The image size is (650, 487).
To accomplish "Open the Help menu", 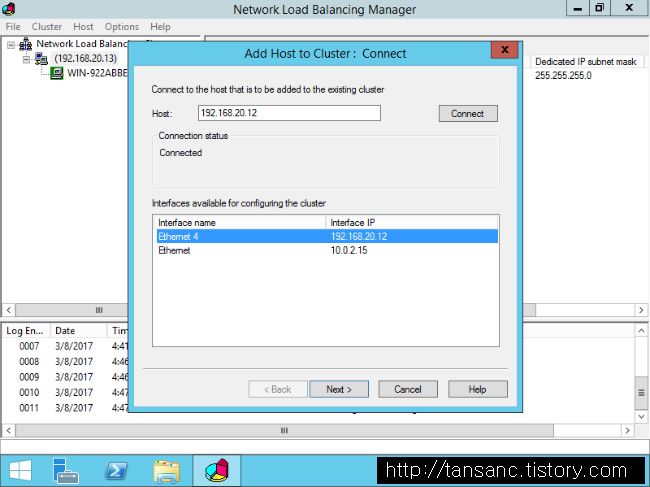I will pyautogui.click(x=160, y=27).
